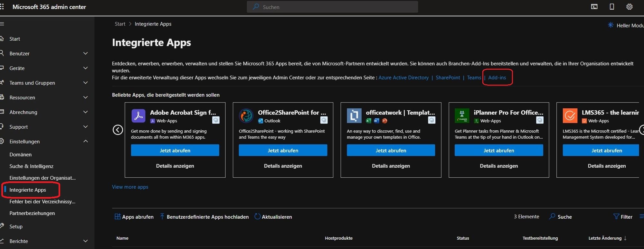
Task: Click the iPlanner Pro app icon
Action: 462,116
